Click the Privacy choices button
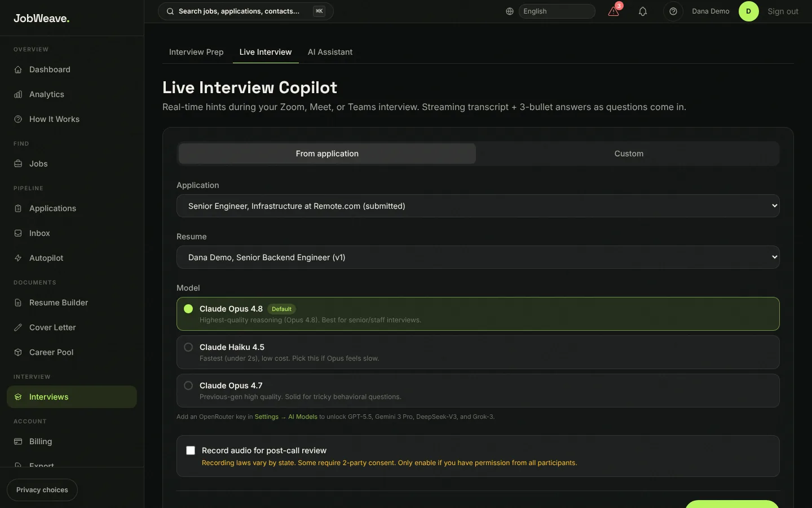 (x=42, y=490)
